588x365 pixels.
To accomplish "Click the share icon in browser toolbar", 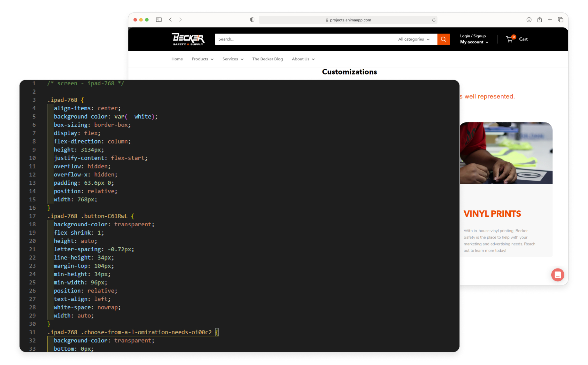I will click(x=539, y=20).
